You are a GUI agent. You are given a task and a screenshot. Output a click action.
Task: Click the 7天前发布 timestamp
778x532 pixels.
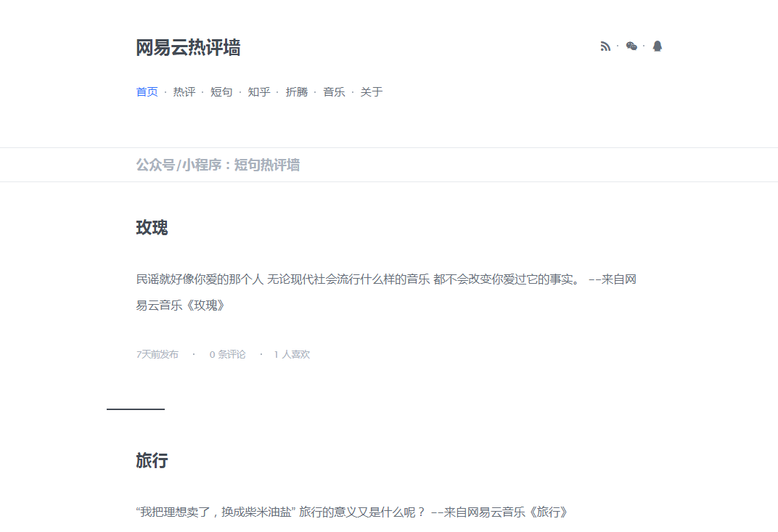(x=157, y=354)
